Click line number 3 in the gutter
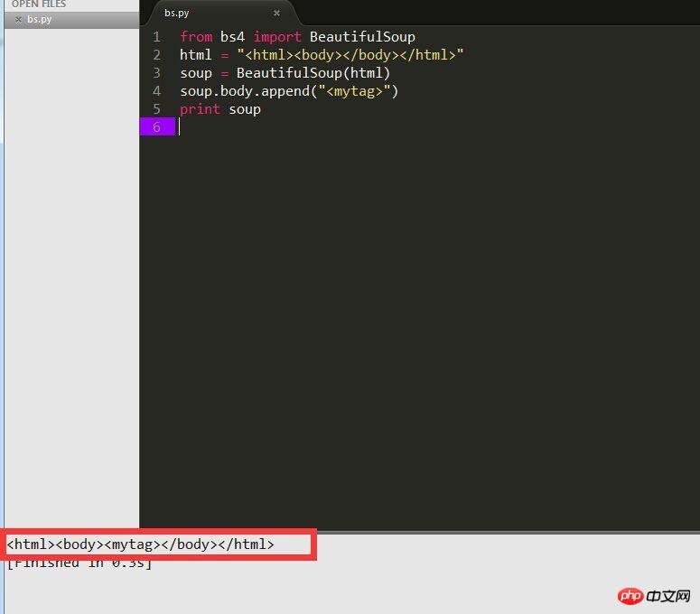The image size is (700, 614). (156, 73)
